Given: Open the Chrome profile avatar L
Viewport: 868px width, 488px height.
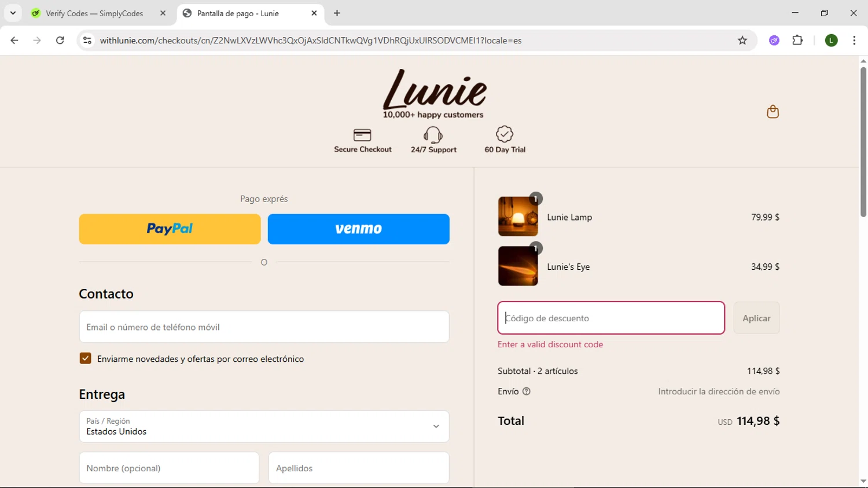Looking at the screenshot, I should [832, 41].
